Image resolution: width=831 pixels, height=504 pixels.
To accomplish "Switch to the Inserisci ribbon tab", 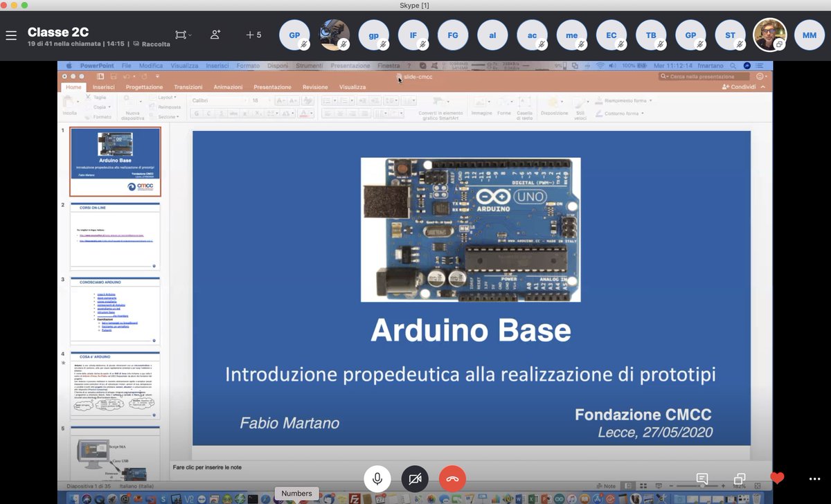I will click(x=104, y=87).
